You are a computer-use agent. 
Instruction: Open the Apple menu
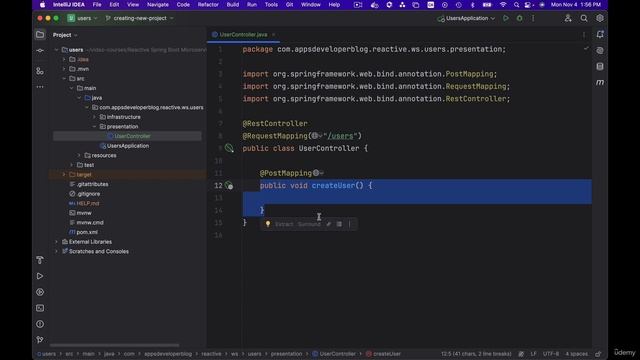tap(42, 4)
